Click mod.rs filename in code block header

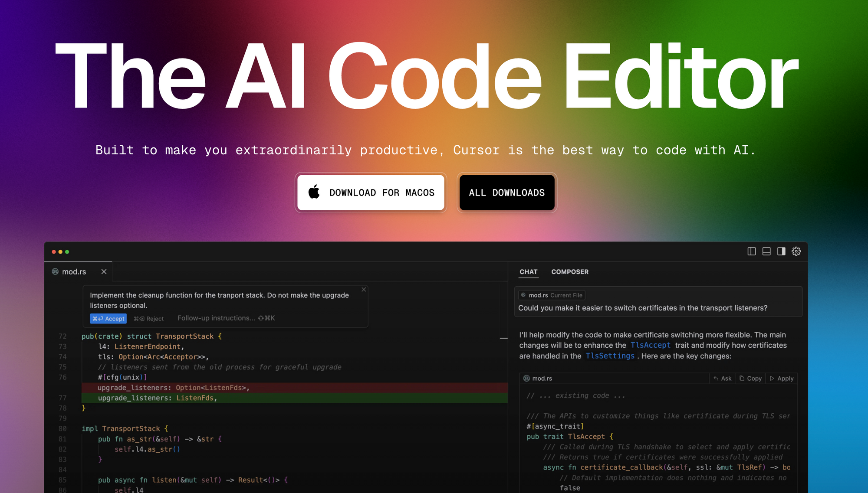[542, 379]
